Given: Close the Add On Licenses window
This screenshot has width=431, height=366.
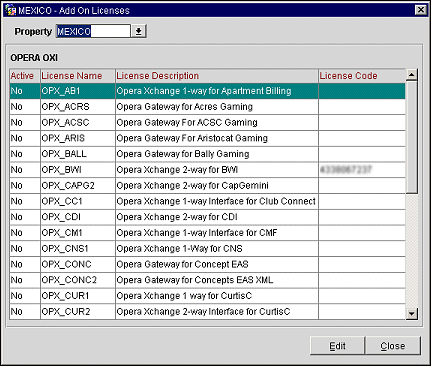Looking at the screenshot, I should click(x=421, y=10).
